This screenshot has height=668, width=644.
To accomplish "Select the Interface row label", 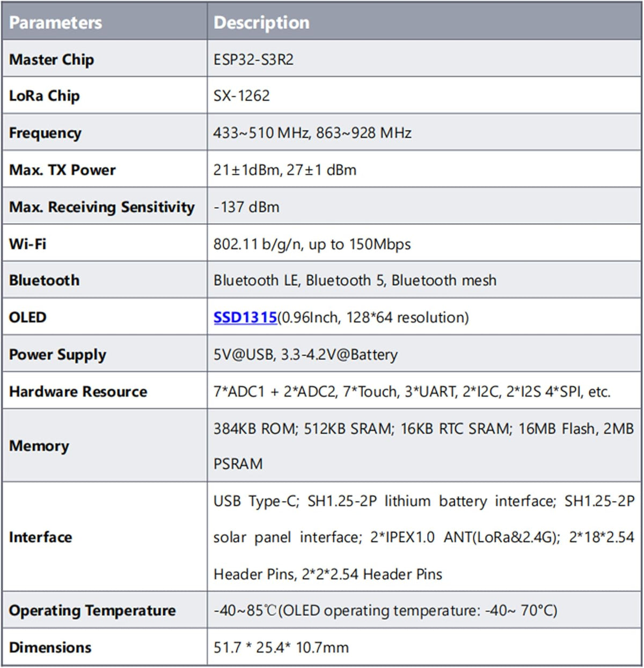I will [40, 537].
